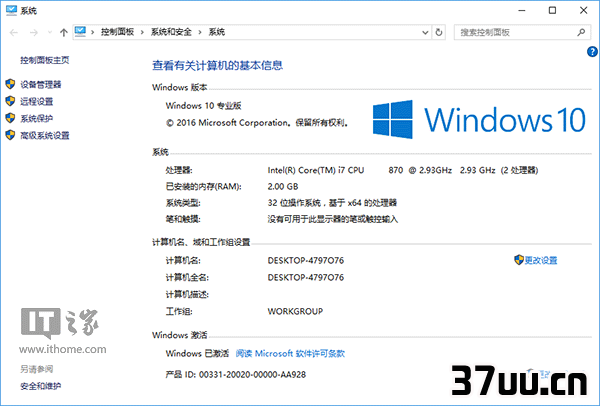Click the Windows 10 专业版 edition text
This screenshot has width=600, height=406.
[203, 106]
